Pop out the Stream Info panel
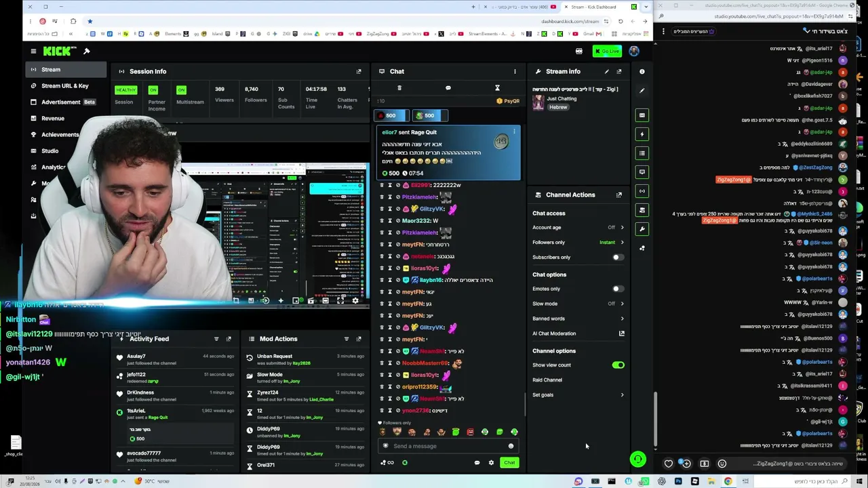868x488 pixels. coord(619,71)
